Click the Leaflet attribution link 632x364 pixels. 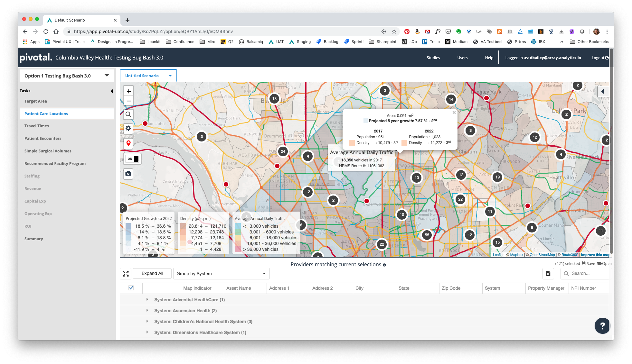(x=498, y=255)
